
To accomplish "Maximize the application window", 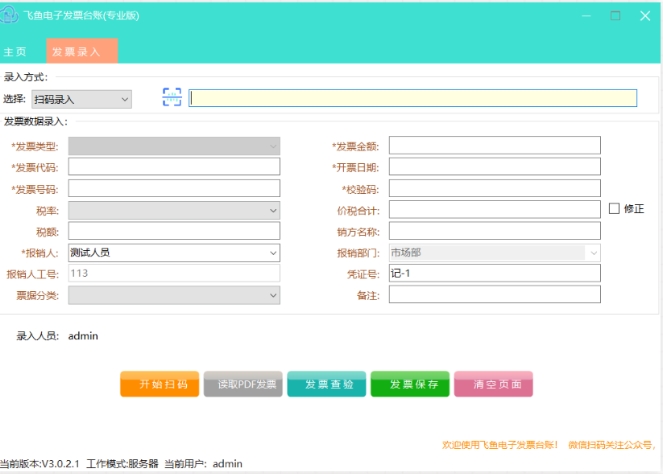I will (616, 16).
